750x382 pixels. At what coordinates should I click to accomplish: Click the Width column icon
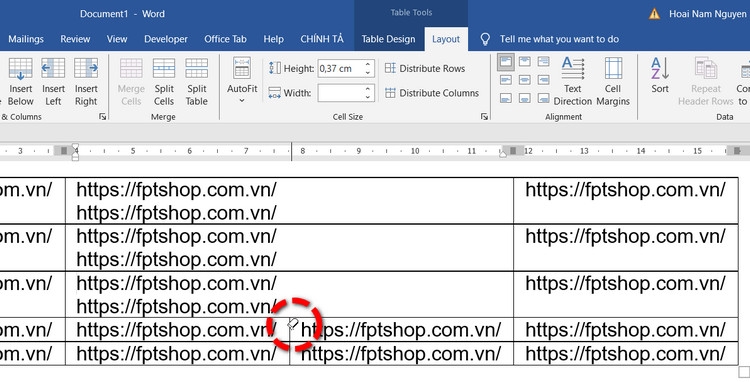tap(275, 93)
